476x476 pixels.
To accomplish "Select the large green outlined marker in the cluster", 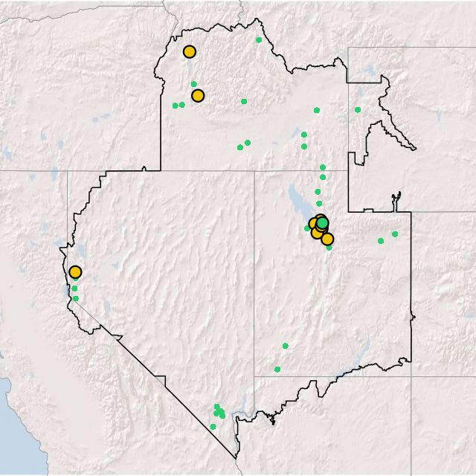I will (322, 222).
